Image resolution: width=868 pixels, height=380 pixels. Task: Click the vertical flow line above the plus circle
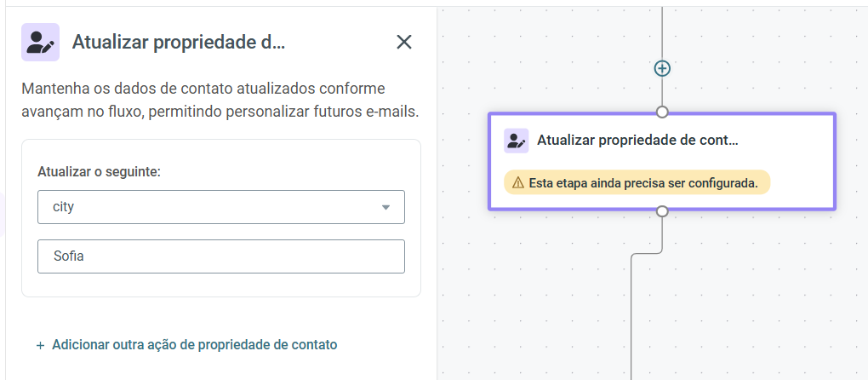point(662,33)
